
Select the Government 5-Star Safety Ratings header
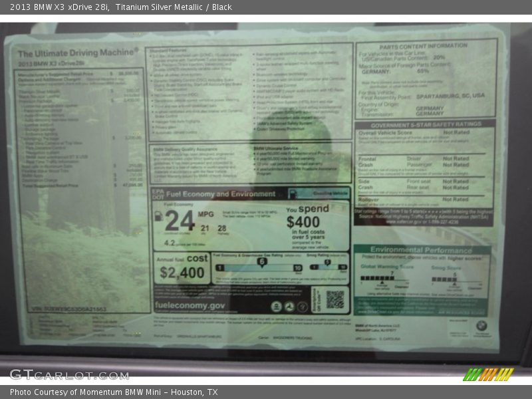pyautogui.click(x=426, y=124)
